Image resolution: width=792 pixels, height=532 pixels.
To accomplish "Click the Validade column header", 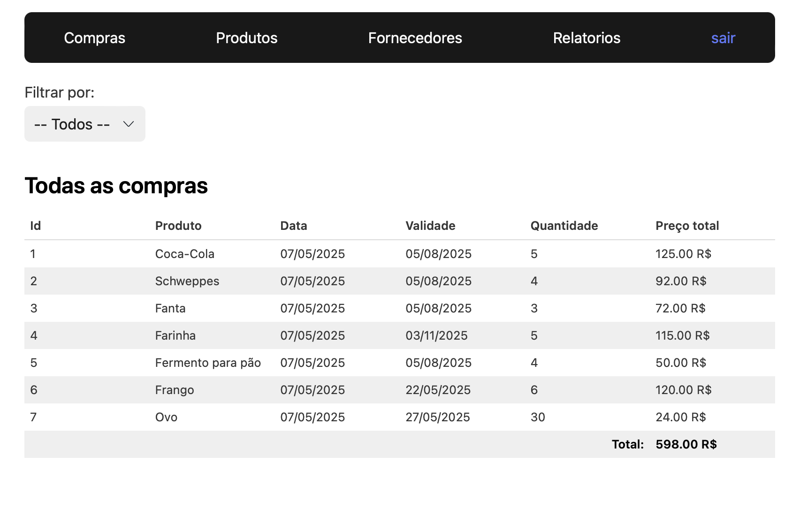I will click(x=430, y=226).
